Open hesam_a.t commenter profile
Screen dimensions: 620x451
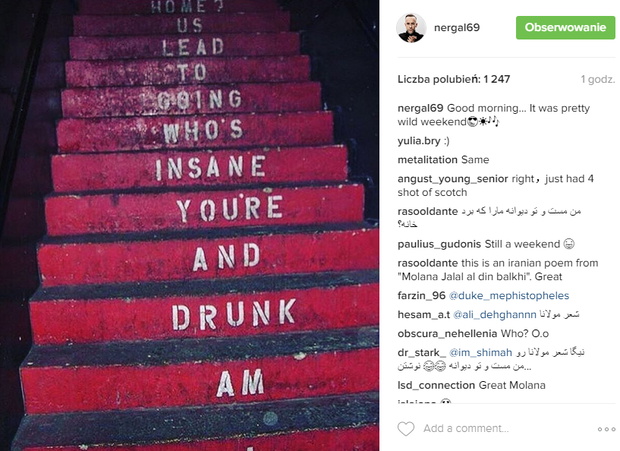[x=423, y=315]
